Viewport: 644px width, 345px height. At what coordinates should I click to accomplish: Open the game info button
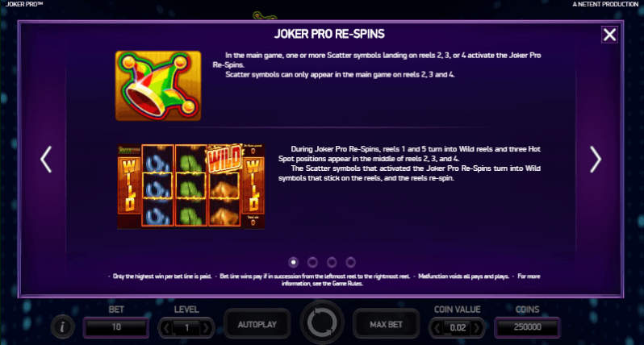62,327
